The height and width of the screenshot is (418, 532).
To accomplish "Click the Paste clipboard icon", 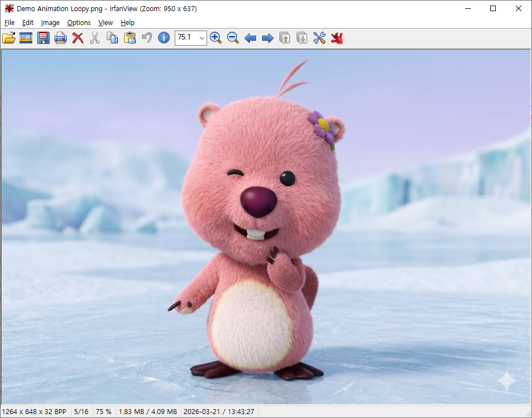I will (x=130, y=38).
